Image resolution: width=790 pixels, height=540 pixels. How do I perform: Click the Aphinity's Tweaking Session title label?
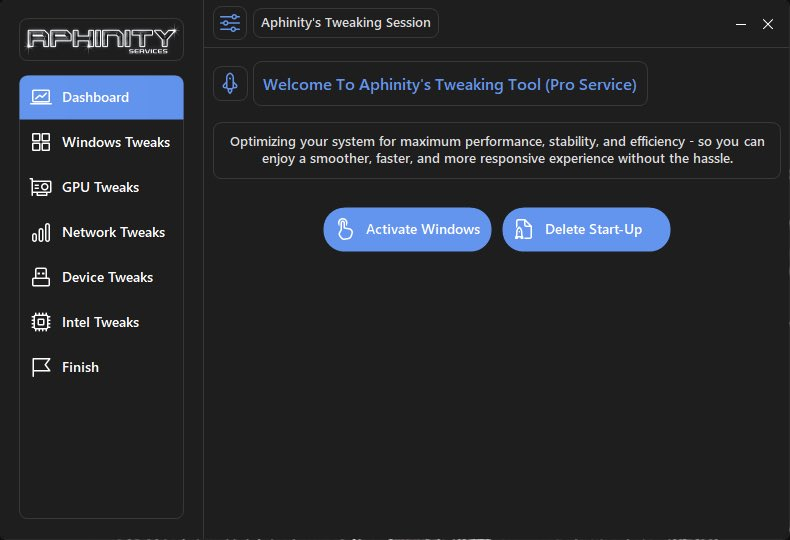346,23
